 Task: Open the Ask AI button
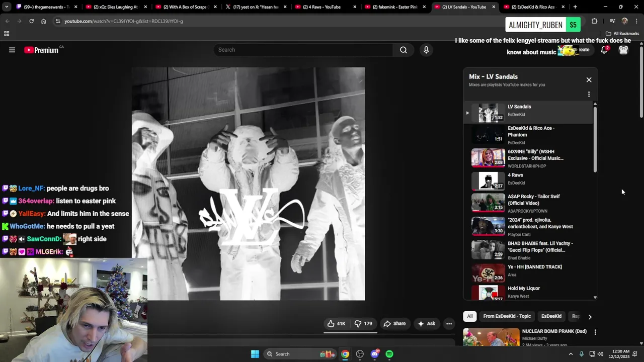pos(426,324)
